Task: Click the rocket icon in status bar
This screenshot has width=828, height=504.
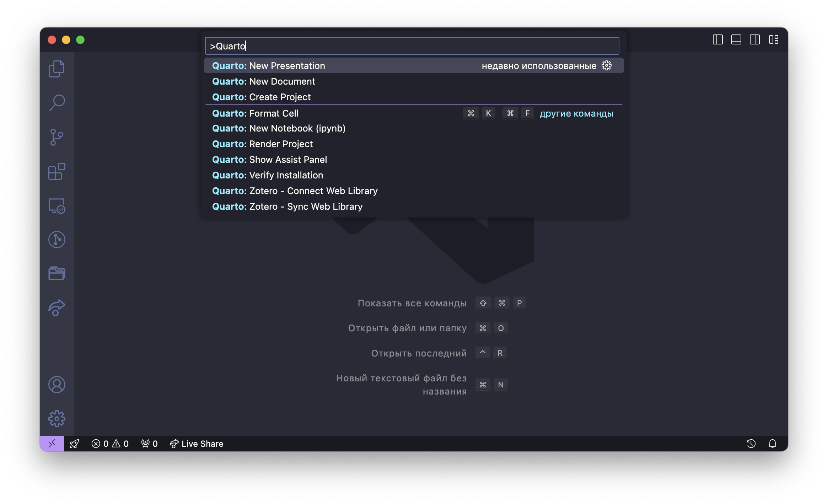Action: [x=74, y=444]
